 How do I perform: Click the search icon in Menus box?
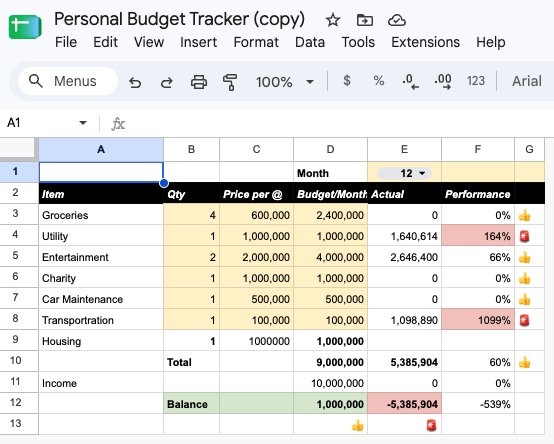(x=36, y=81)
